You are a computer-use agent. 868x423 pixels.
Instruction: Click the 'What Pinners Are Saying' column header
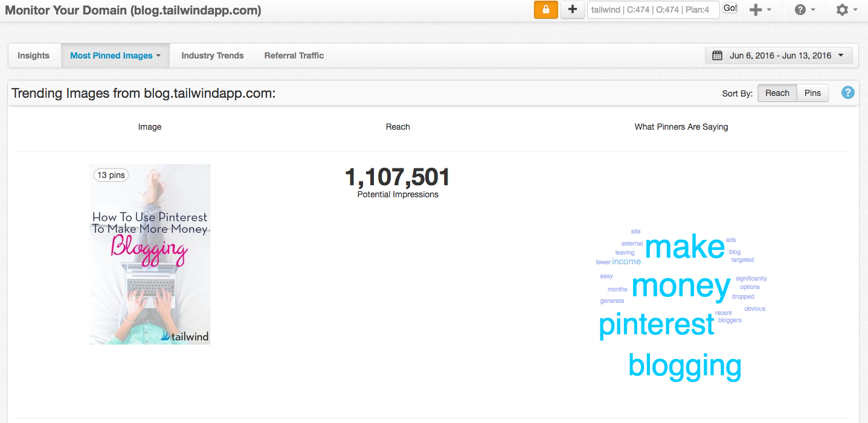coord(681,127)
